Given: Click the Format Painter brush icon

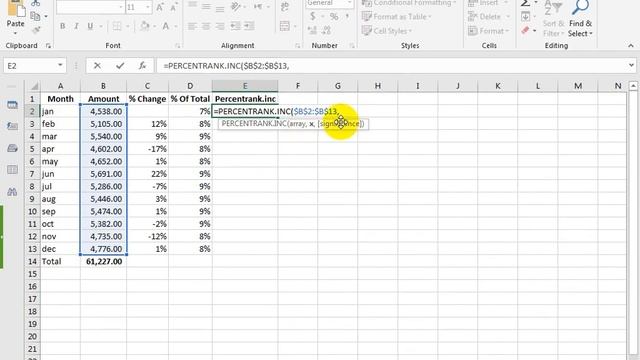Looking at the screenshot, I should 36,29.
